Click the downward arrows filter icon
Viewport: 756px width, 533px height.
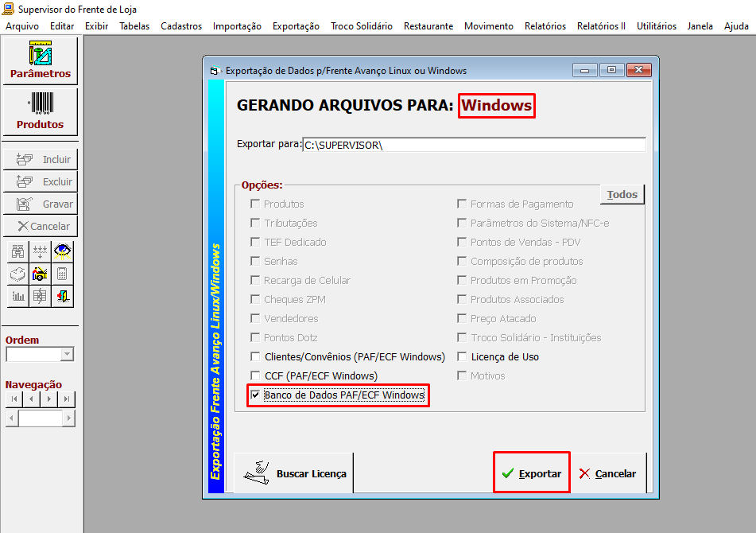click(x=40, y=251)
